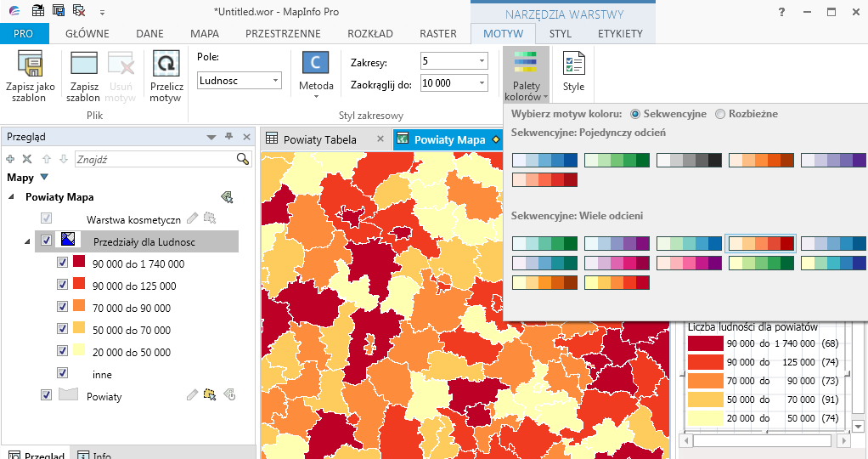
Task: Select the Rozbieżne radio button
Action: point(720,114)
